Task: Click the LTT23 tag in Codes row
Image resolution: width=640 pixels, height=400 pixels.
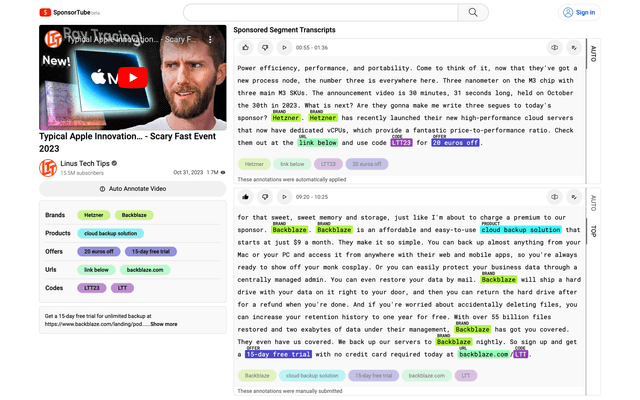Action: click(x=92, y=288)
